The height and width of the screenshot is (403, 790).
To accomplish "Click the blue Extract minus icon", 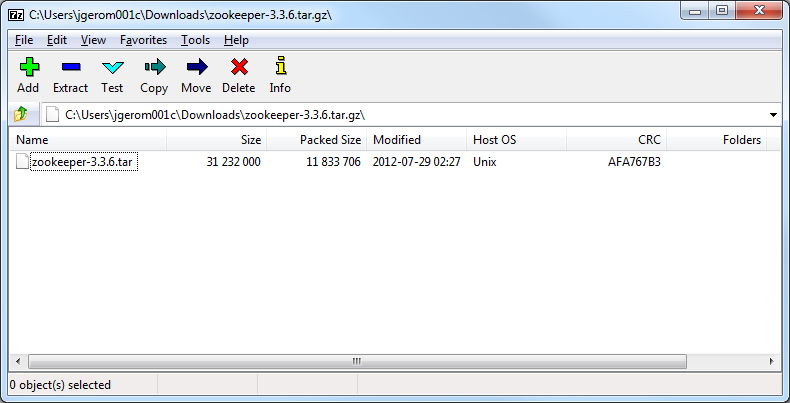I will [71, 66].
